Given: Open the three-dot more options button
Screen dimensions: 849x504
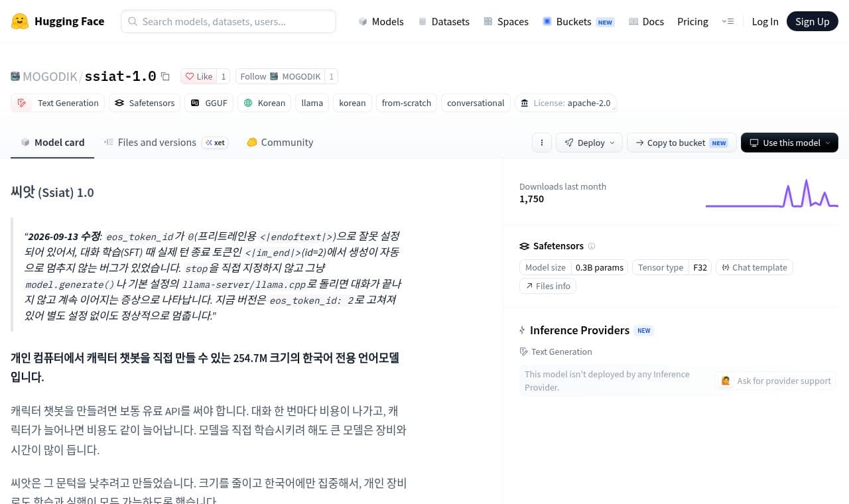Looking at the screenshot, I should coord(542,143).
